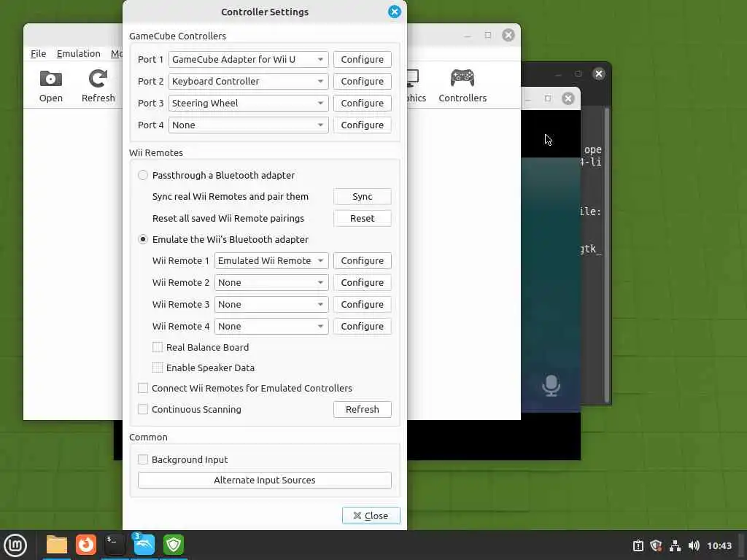
Task: Open Port 3 Steering Wheel dropdown
Action: click(248, 104)
